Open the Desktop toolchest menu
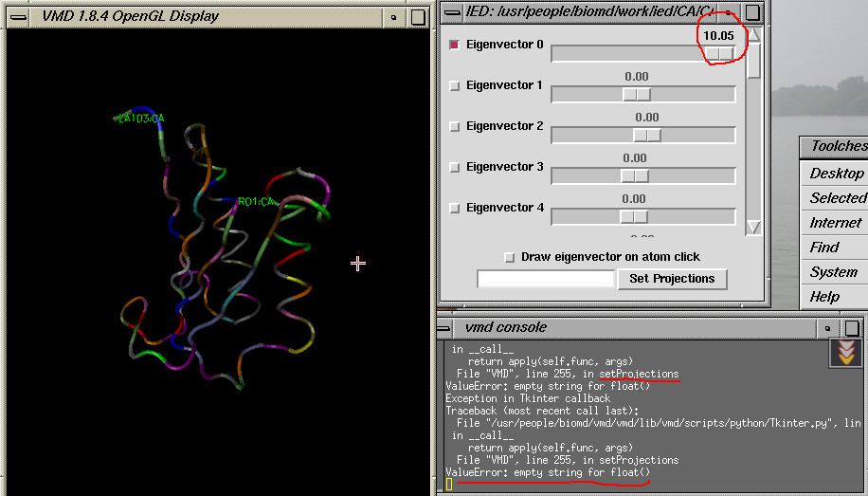The width and height of the screenshot is (868, 496). coord(836,174)
